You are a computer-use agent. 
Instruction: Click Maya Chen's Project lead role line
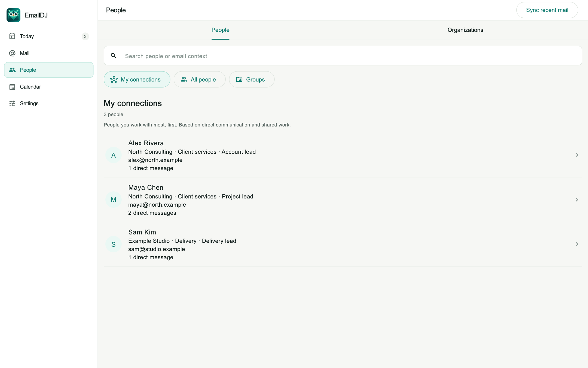pos(191,197)
